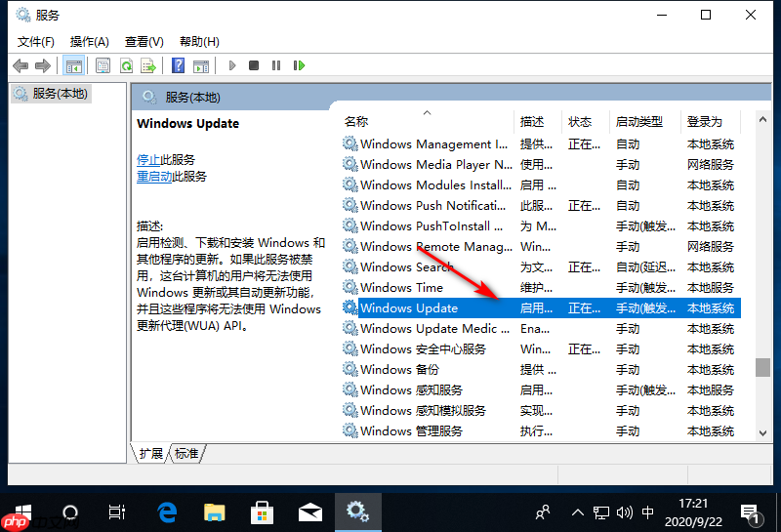Open Cortana search circle on taskbar
The image size is (781, 532).
[69, 512]
